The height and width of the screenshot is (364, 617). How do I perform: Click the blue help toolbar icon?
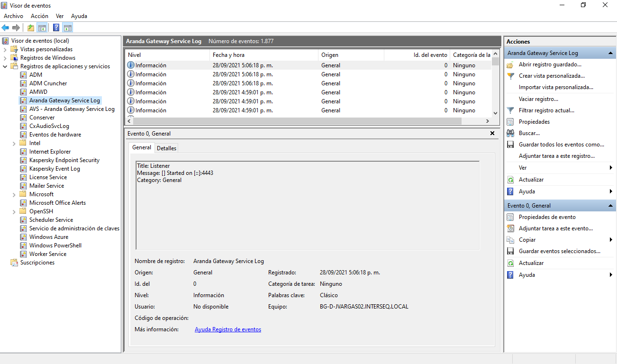(x=56, y=28)
